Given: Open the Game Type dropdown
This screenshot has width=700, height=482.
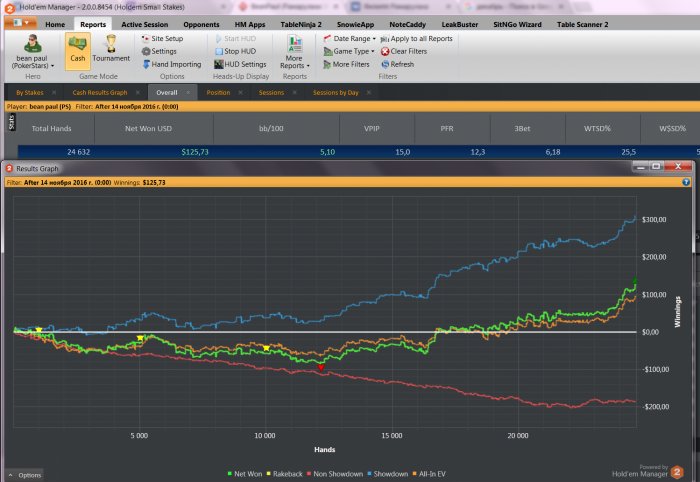Looking at the screenshot, I should tap(349, 51).
